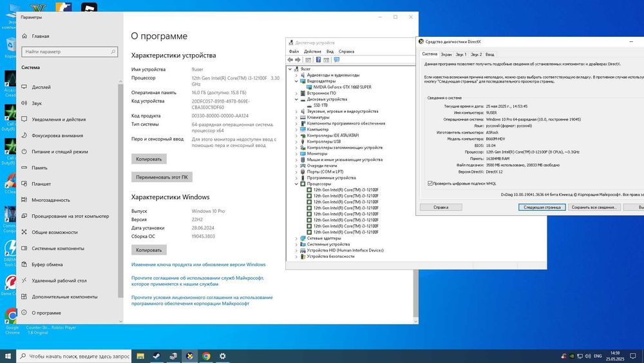The height and width of the screenshot is (363, 644).
Task: Expand the Клавиатуры node
Action: point(296,117)
